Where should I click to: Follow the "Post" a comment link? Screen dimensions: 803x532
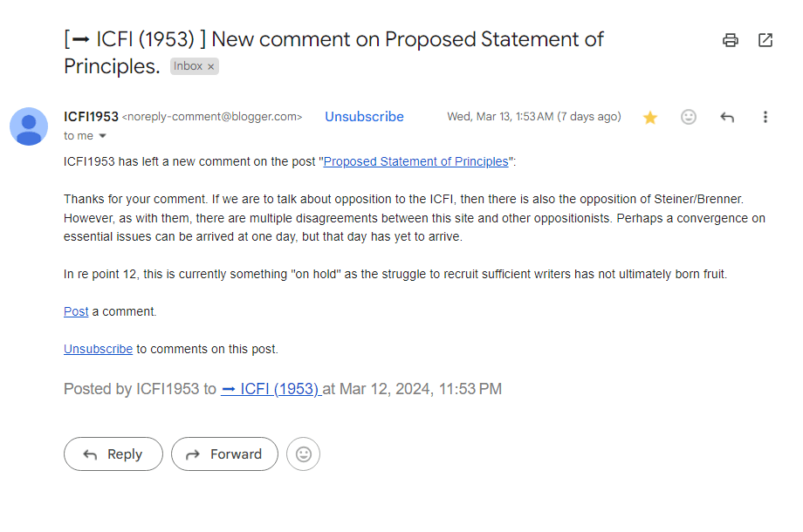pyautogui.click(x=76, y=311)
